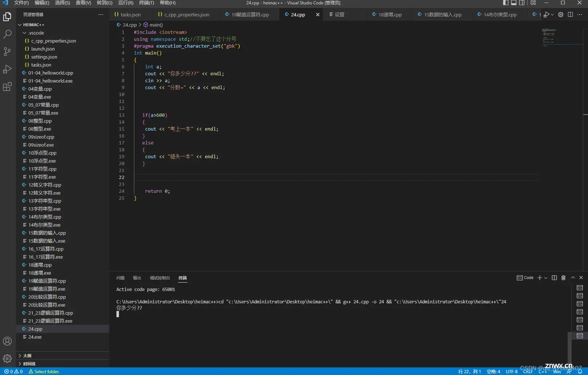Viewport: 588px width, 375px height.
Task: Switch to 输出 output panel tab
Action: click(x=137, y=278)
